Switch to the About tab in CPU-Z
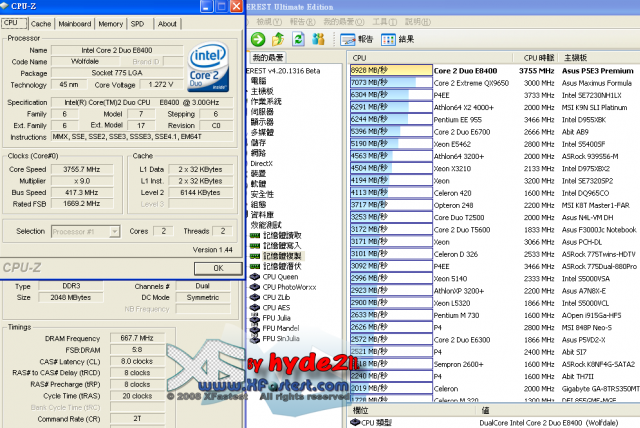 pyautogui.click(x=167, y=24)
